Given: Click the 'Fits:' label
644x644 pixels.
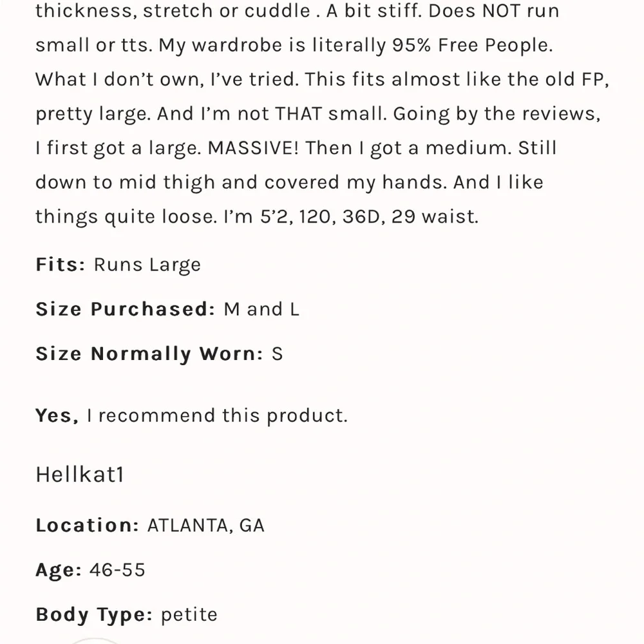Looking at the screenshot, I should [x=61, y=264].
